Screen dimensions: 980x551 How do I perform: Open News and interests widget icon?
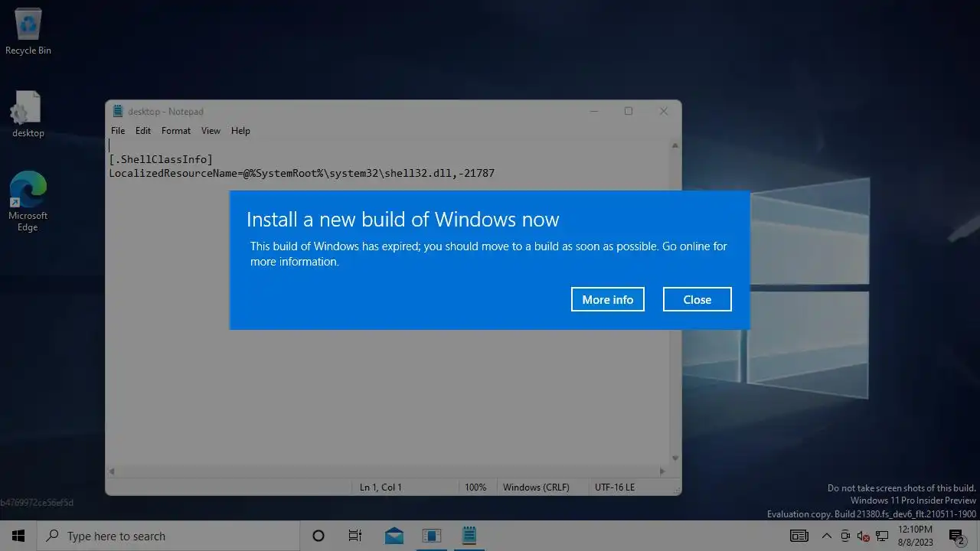(x=799, y=536)
